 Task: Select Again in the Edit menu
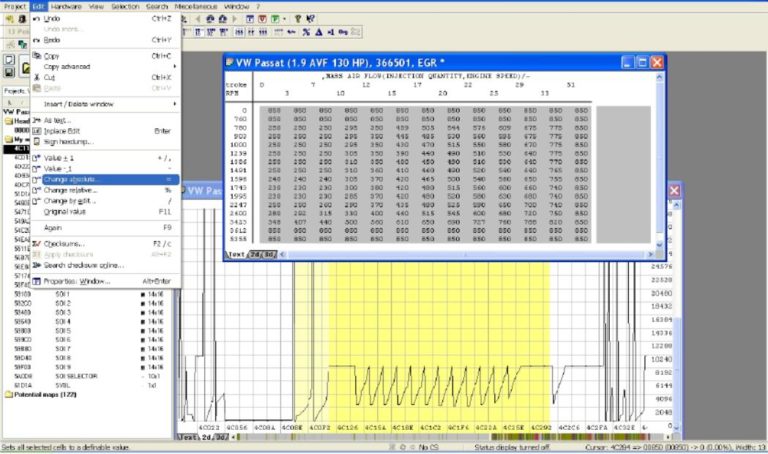(x=105, y=228)
